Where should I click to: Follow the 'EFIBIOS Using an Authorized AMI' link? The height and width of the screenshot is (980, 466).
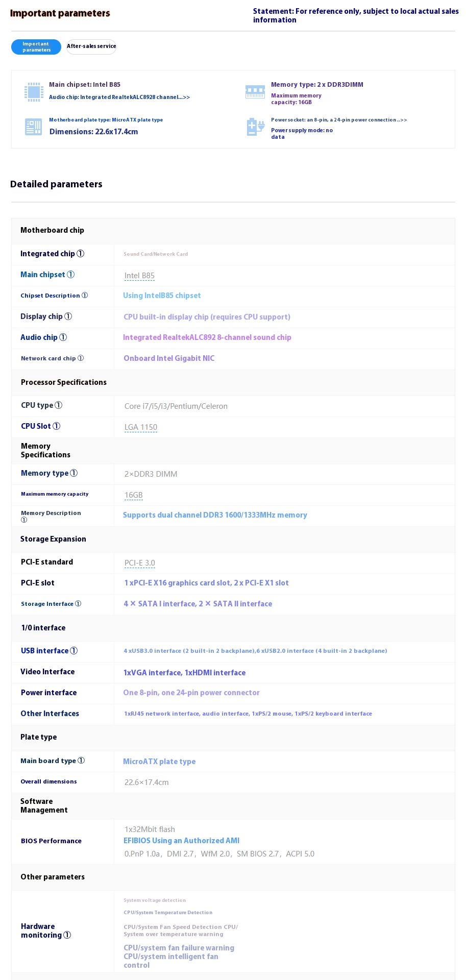coord(181,841)
